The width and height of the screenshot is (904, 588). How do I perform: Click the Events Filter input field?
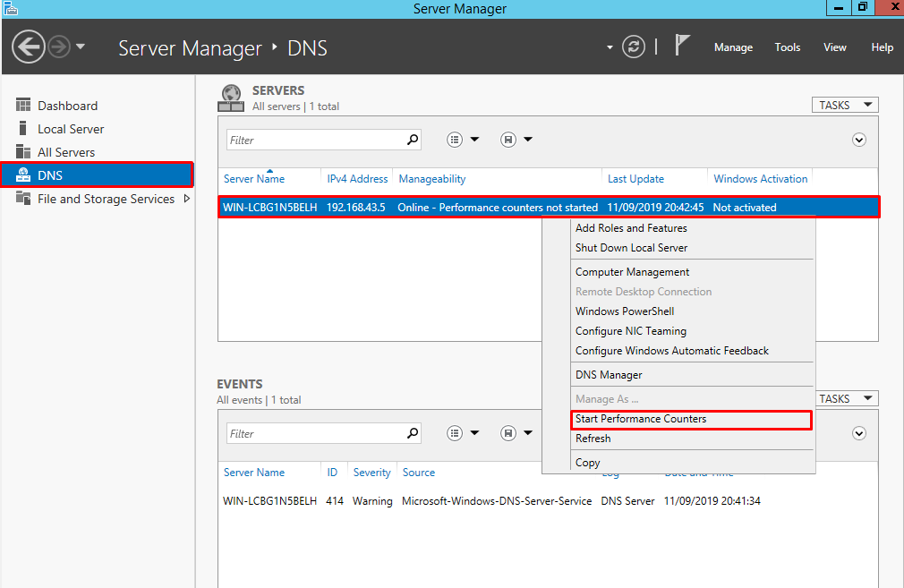click(x=315, y=433)
